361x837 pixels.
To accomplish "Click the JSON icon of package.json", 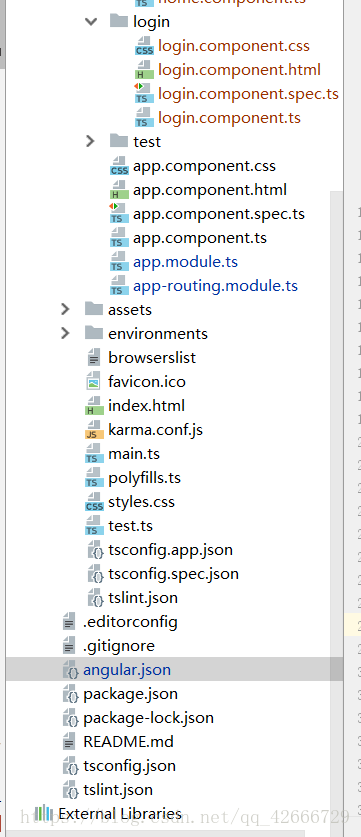I will point(70,694).
